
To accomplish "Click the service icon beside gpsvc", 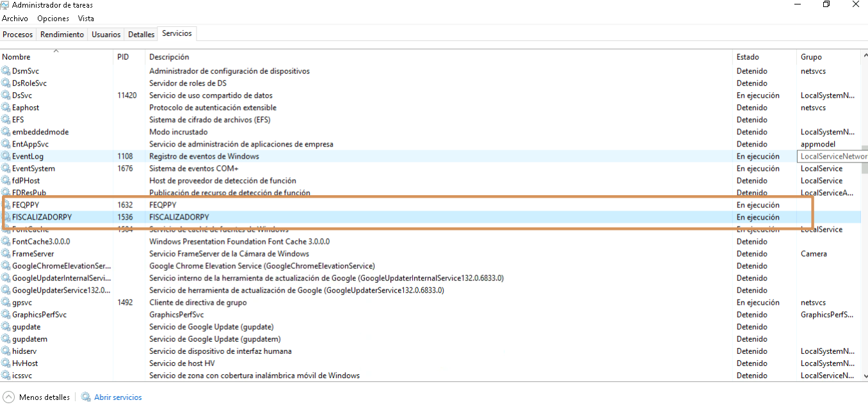I will click(x=6, y=303).
